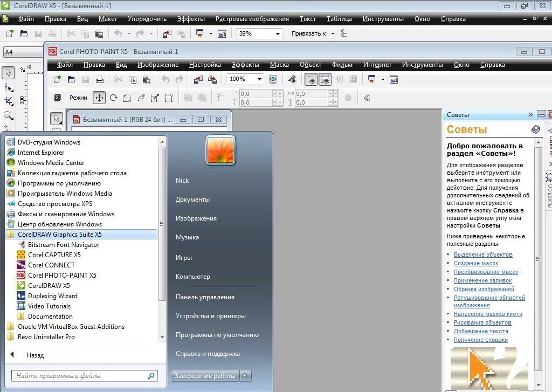Click the book icon in Советы panel
The width and height of the screenshot is (552, 392).
[535, 129]
